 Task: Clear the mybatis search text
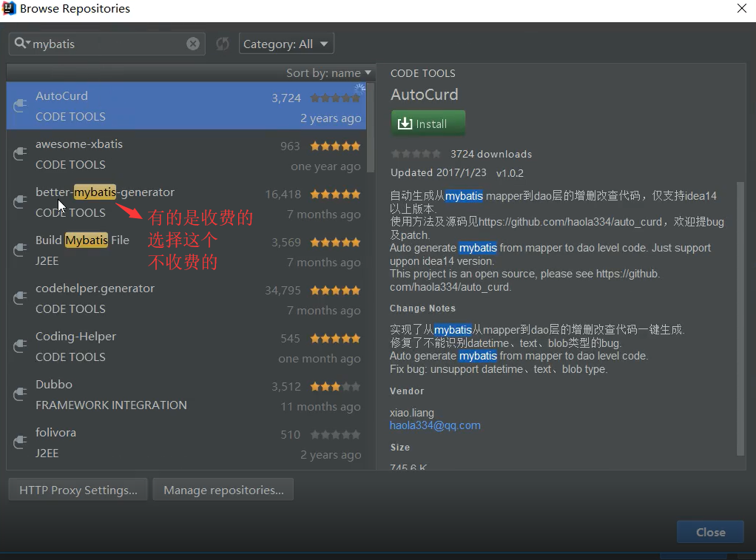click(x=193, y=44)
